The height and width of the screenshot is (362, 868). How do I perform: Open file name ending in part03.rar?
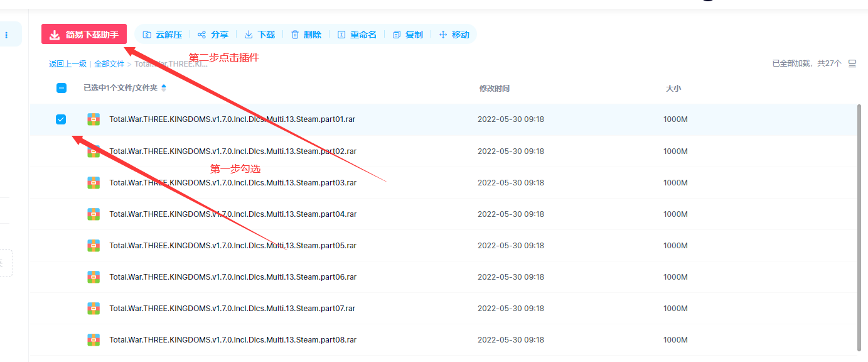click(x=233, y=182)
